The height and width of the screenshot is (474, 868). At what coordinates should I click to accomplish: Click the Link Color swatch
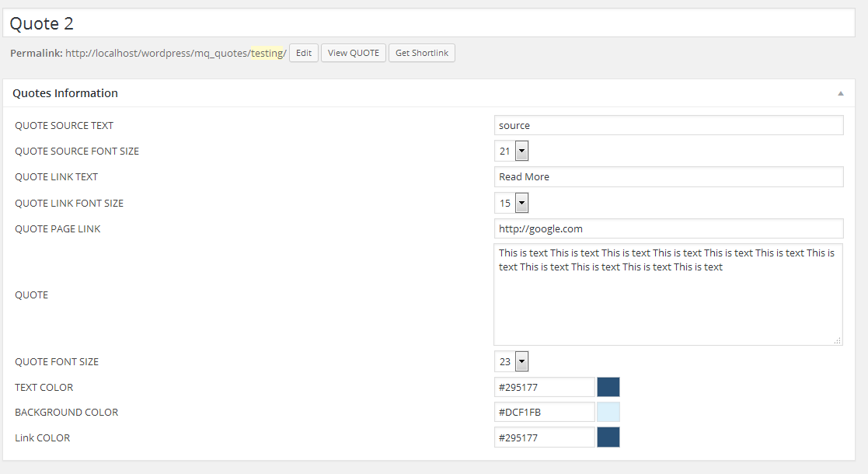click(608, 437)
